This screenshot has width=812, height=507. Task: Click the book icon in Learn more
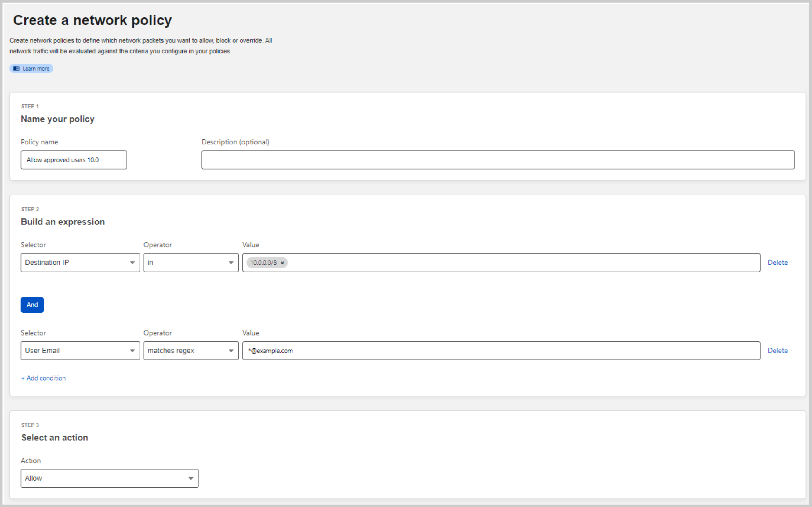pyautogui.click(x=16, y=68)
